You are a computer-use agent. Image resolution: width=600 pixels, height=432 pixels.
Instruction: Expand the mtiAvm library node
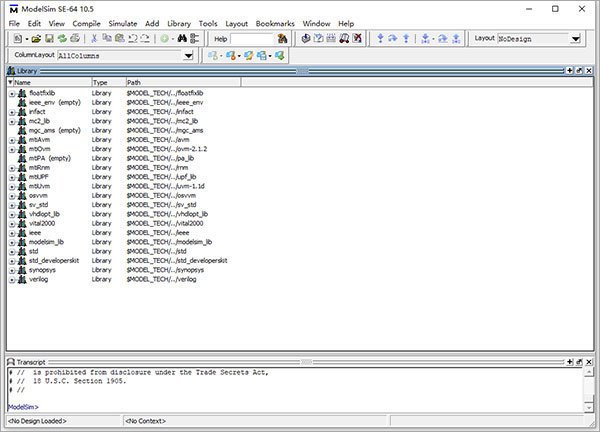pos(12,140)
